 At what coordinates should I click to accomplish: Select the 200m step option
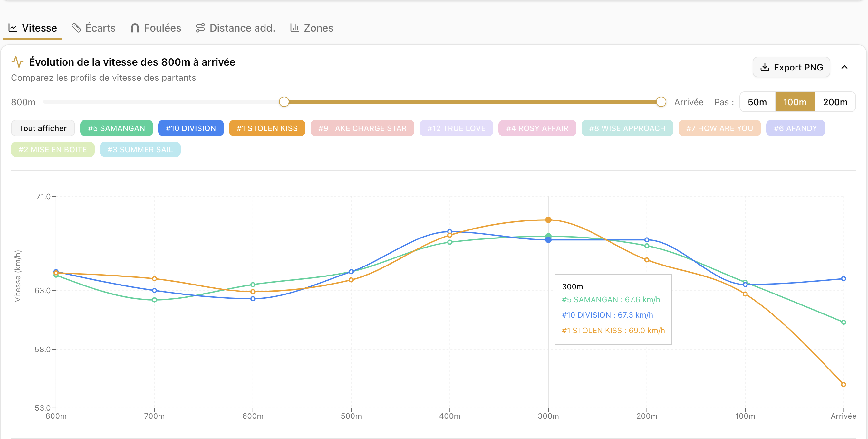click(x=835, y=102)
